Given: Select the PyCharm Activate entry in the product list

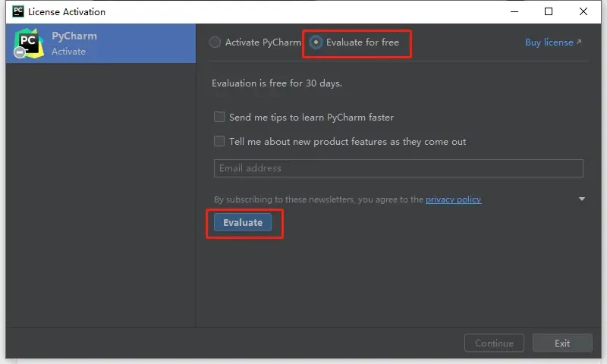Looking at the screenshot, I should pos(100,43).
